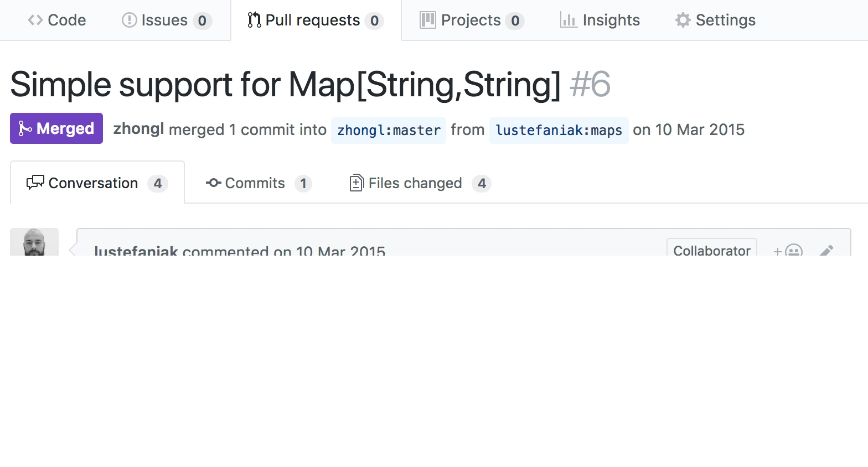Edit the comment with the pencil icon

(826, 252)
